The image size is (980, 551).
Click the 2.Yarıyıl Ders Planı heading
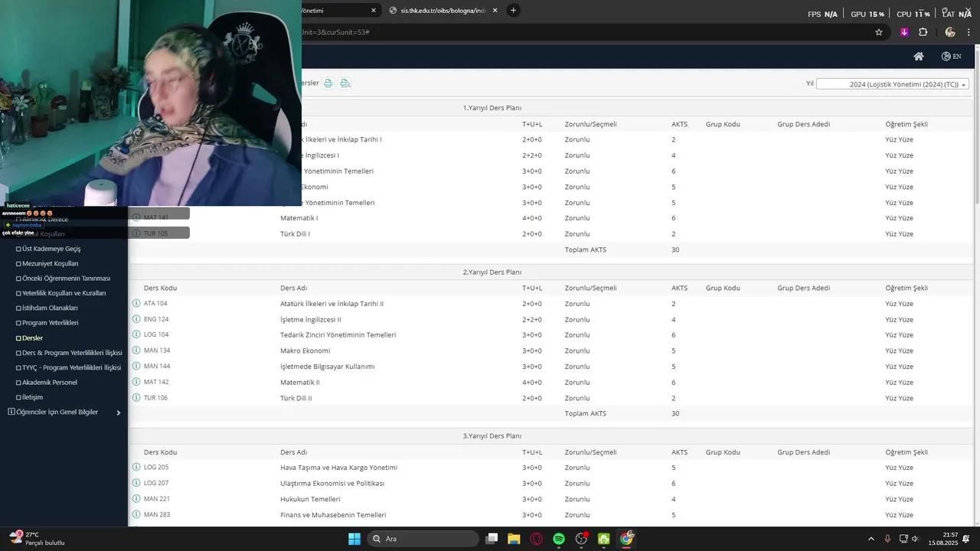492,272
